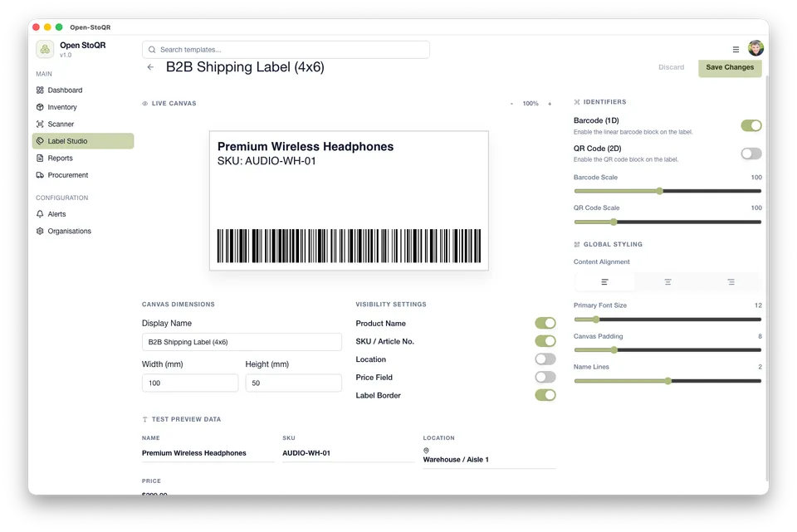The height and width of the screenshot is (532, 797).
Task: Click the Alerts bell icon
Action: 40,214
